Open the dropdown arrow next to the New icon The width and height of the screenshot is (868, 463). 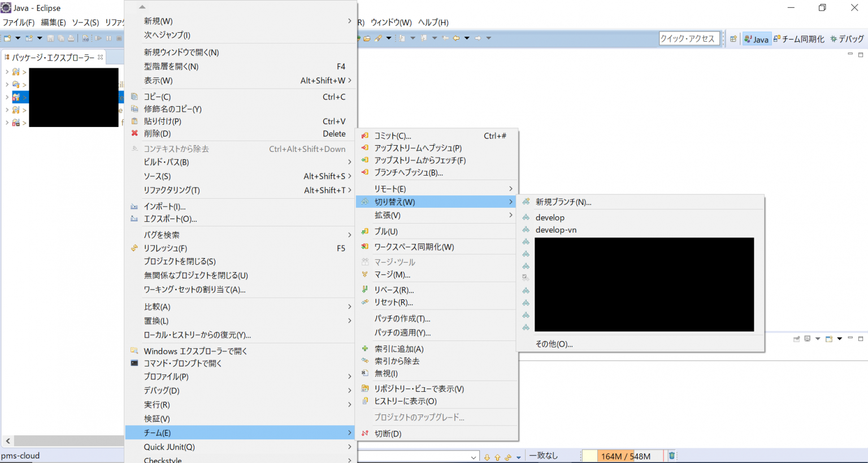point(18,38)
